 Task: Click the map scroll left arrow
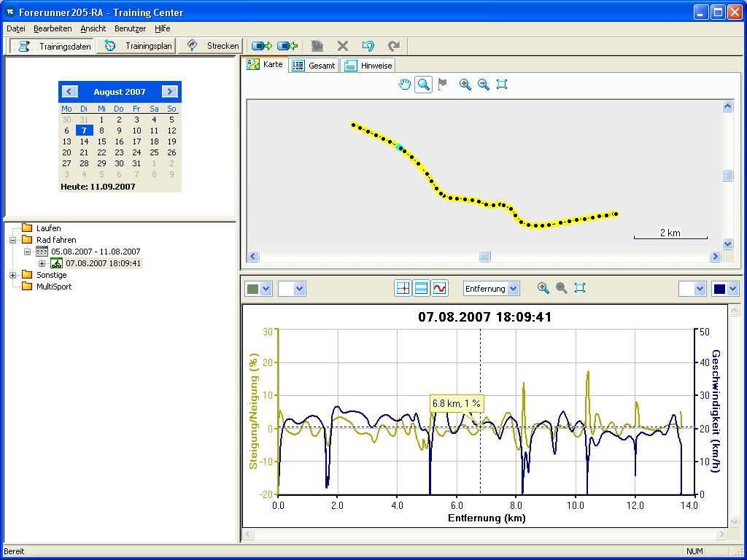click(253, 257)
